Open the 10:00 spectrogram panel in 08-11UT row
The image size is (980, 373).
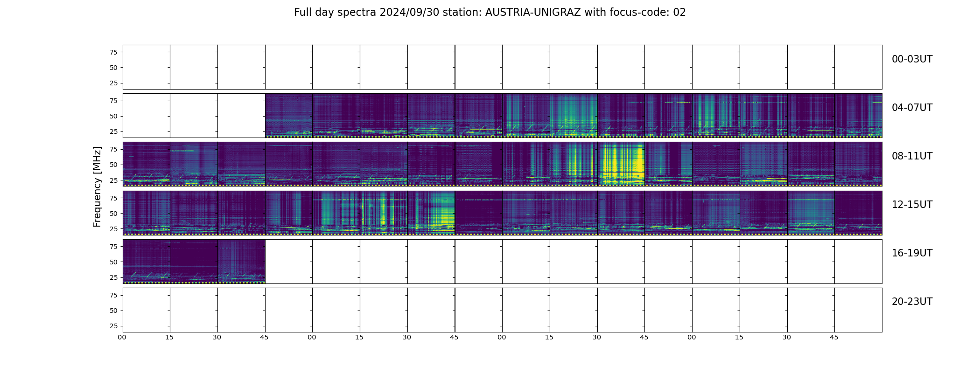(x=526, y=164)
